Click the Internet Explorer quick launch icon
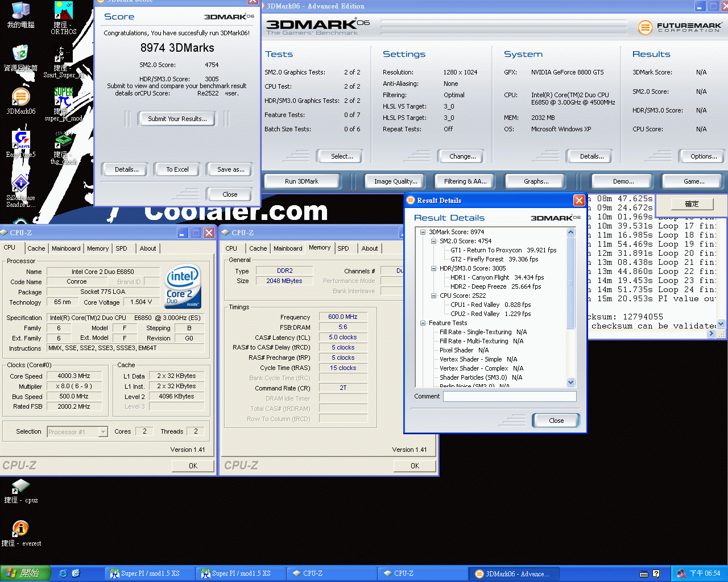This screenshot has width=728, height=582. (63, 573)
